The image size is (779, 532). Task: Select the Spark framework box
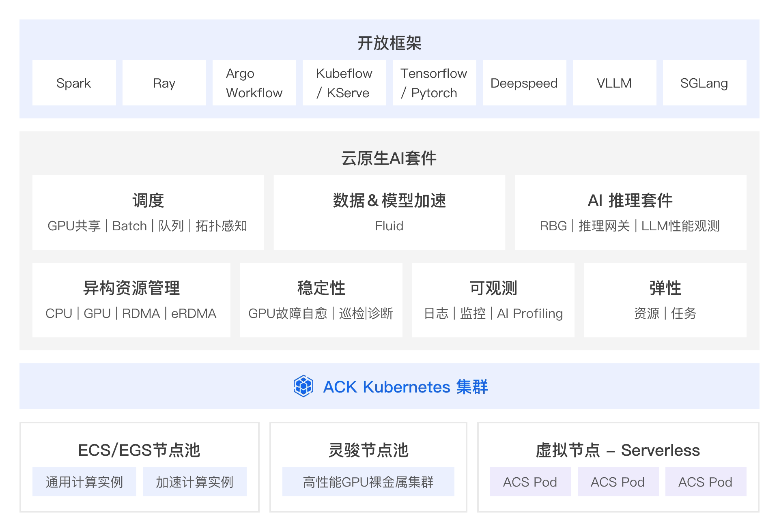(x=74, y=83)
